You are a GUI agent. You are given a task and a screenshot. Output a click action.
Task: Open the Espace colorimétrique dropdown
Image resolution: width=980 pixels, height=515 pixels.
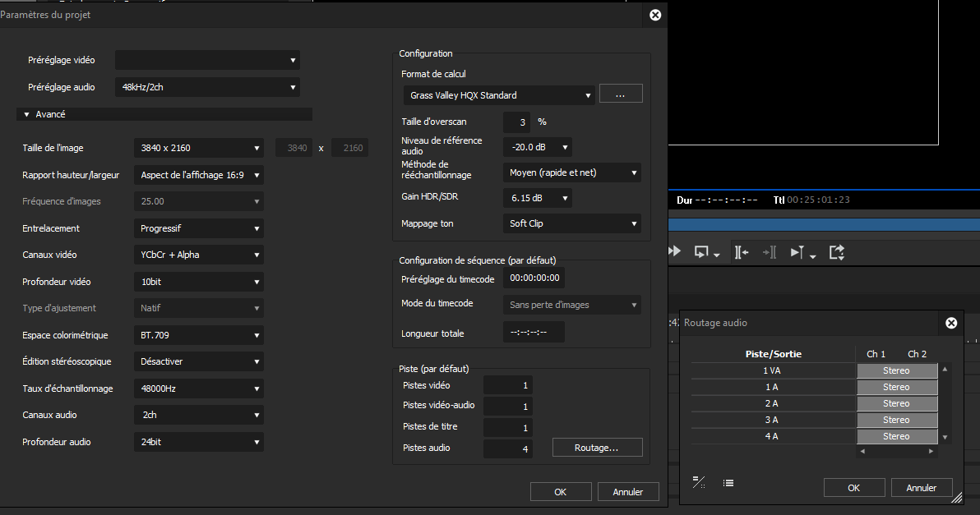198,335
